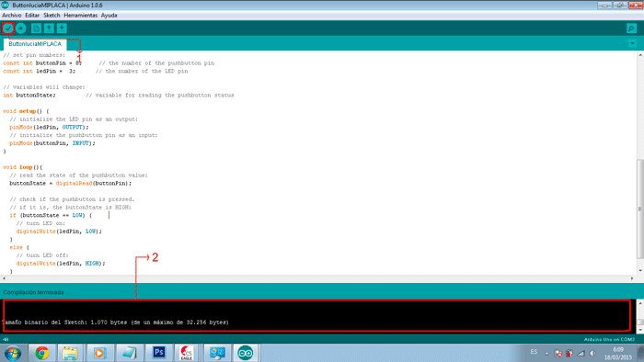Click the Open sketch up-arrow icon
Screen dimensions: 644x362
tap(49, 28)
